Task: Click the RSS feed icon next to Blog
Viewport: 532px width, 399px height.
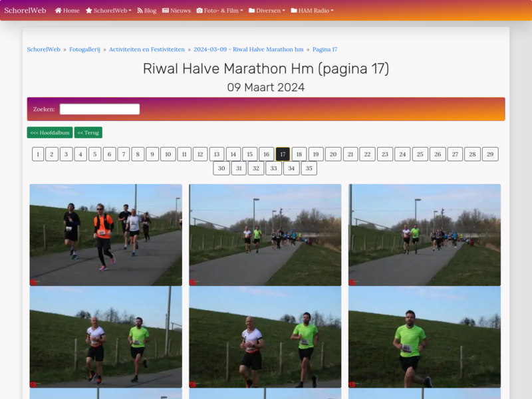Action: point(140,11)
